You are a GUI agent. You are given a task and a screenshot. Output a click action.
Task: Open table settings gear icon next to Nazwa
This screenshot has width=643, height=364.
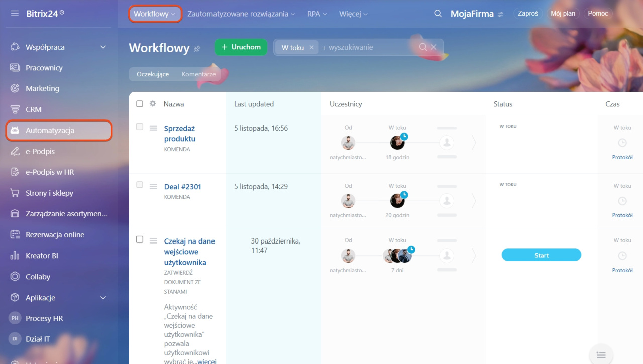[153, 104]
